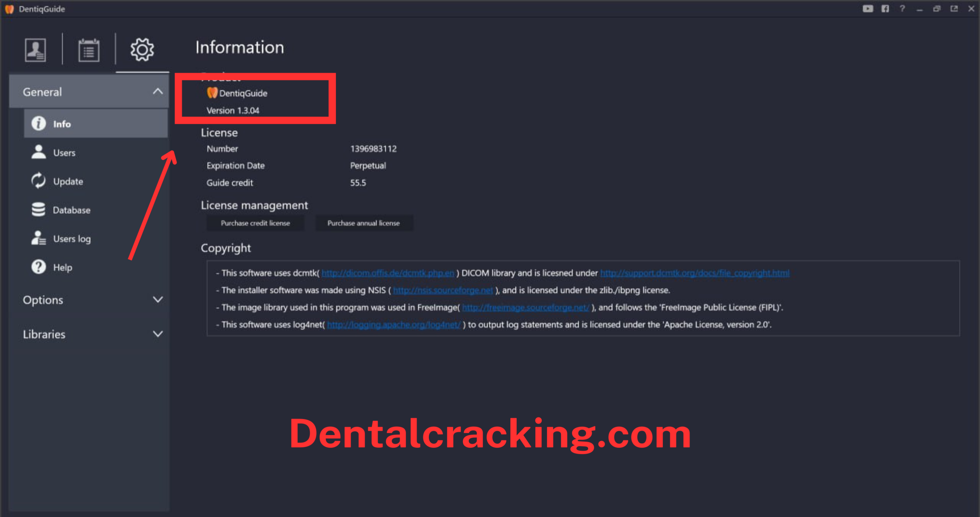Click the Update refresh arrows icon
This screenshot has height=517, width=980.
[38, 181]
